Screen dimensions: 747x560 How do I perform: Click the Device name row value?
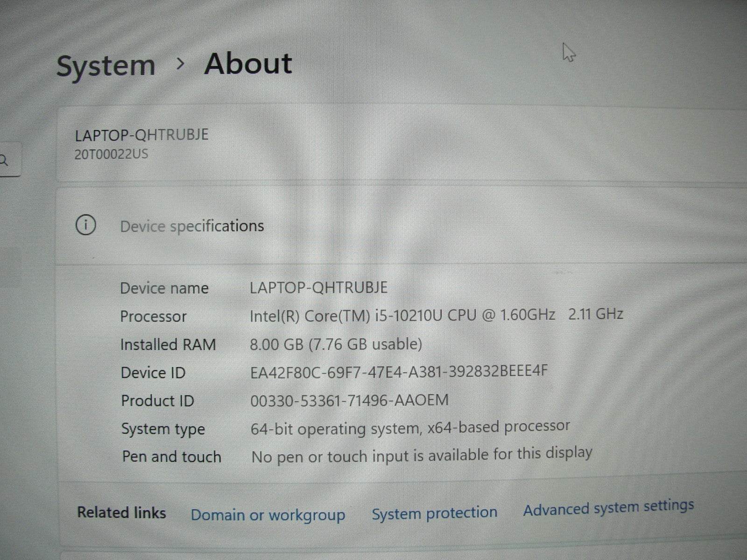point(319,288)
